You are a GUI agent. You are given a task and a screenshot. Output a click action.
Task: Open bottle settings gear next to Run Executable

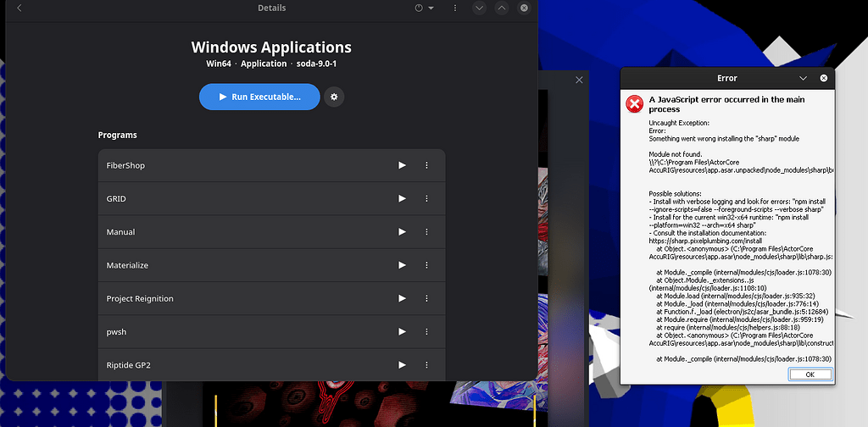click(x=334, y=97)
